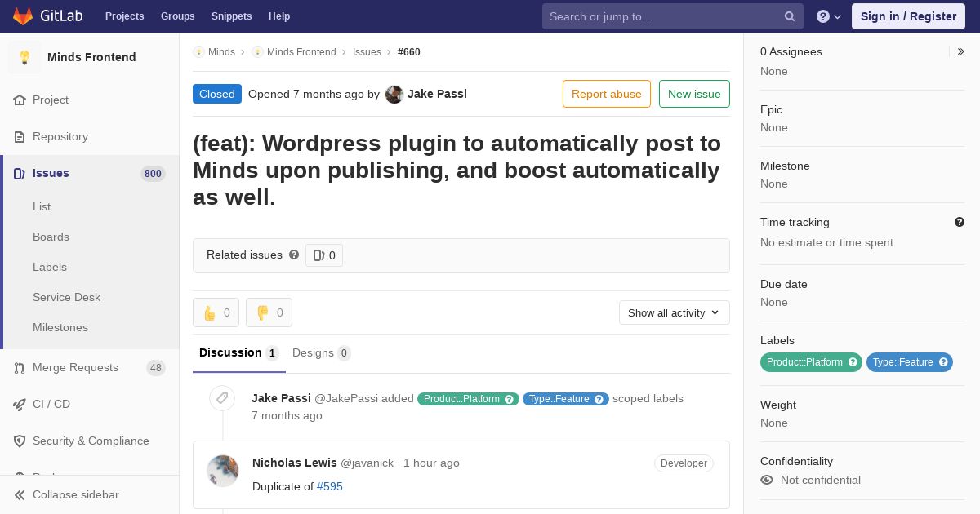Click Nicholas Lewis name in comment

pyautogui.click(x=295, y=463)
